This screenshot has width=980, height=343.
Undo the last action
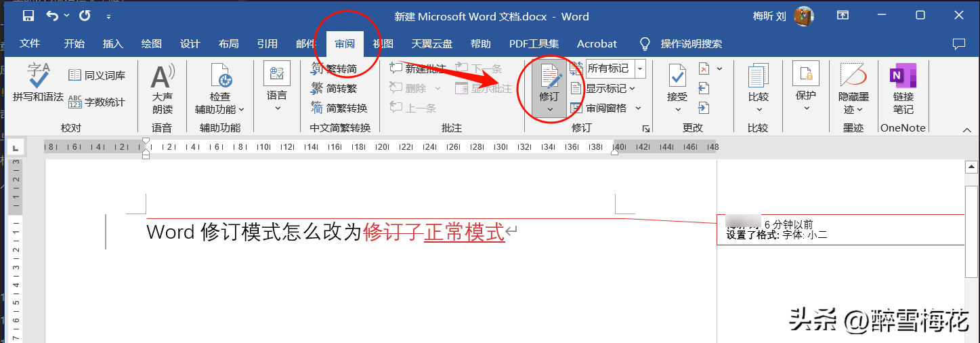tap(52, 16)
